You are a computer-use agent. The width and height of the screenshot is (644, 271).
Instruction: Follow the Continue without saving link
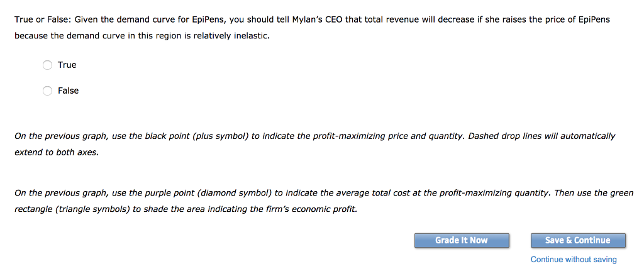[x=574, y=259]
